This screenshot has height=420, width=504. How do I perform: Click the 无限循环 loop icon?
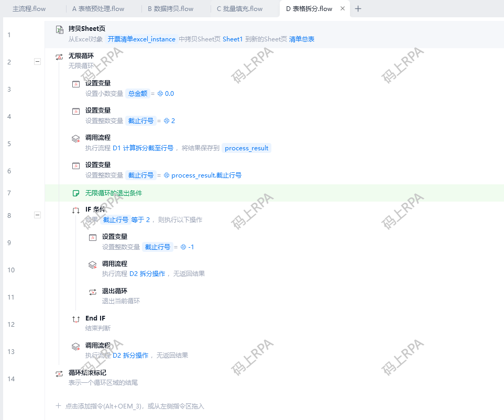(x=59, y=57)
